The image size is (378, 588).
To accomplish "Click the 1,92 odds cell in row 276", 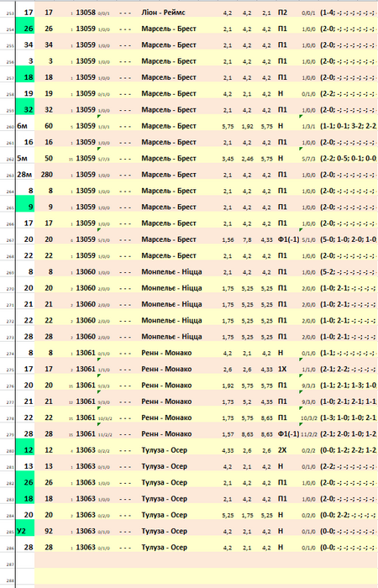I will [228, 386].
